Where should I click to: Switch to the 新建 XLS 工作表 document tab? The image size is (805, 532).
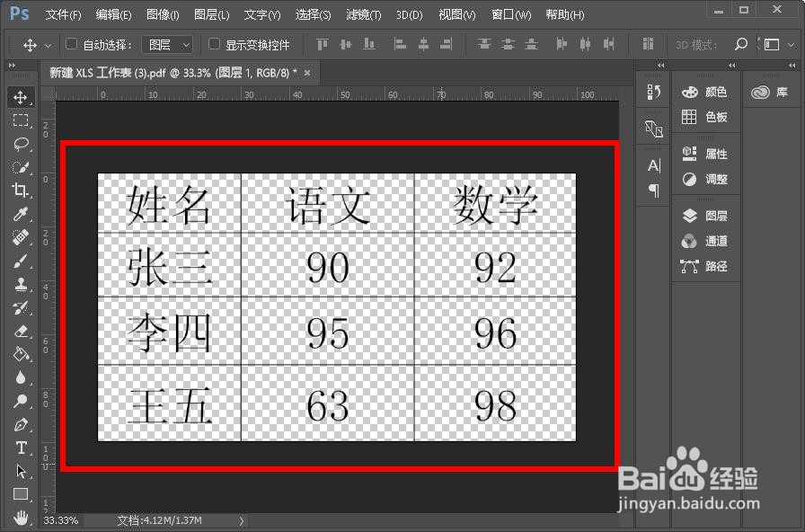(144, 73)
